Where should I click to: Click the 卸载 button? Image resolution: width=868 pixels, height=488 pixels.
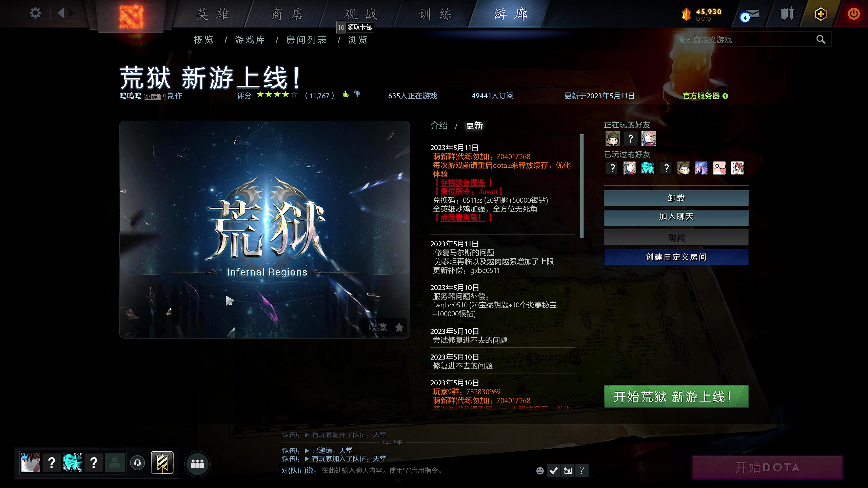(676, 198)
